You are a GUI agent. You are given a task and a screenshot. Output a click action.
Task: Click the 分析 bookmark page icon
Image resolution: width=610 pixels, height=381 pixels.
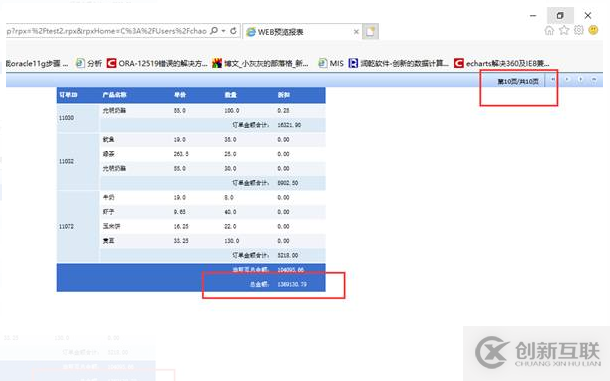coord(80,63)
